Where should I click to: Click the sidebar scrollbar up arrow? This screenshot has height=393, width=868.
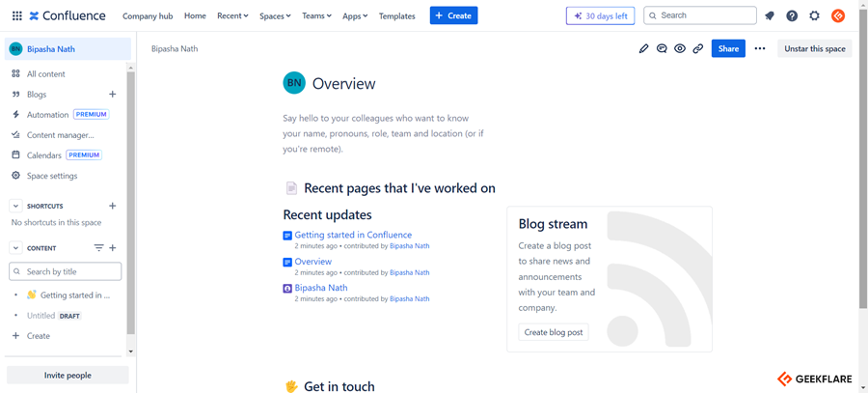(130, 68)
